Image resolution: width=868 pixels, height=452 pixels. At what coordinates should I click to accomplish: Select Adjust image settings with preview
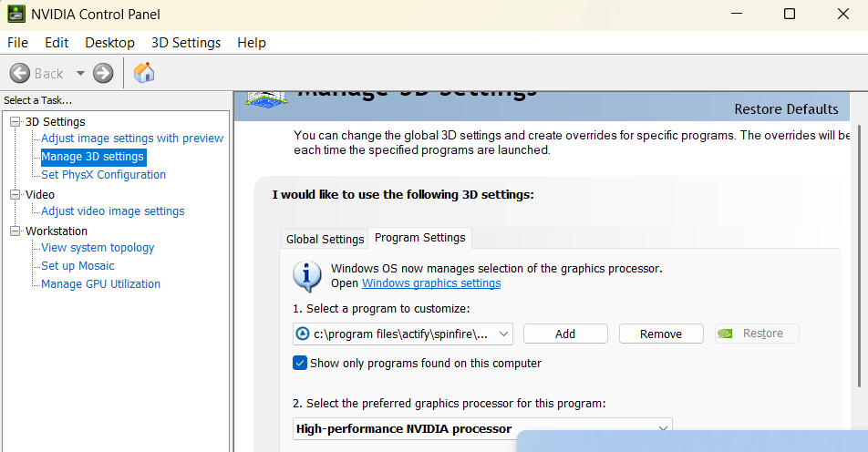tap(132, 139)
